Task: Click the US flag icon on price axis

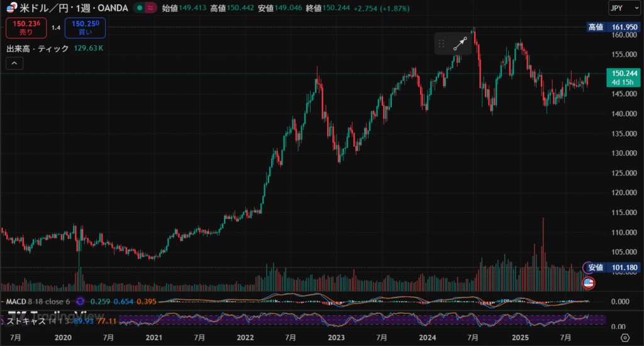Action: click(589, 282)
